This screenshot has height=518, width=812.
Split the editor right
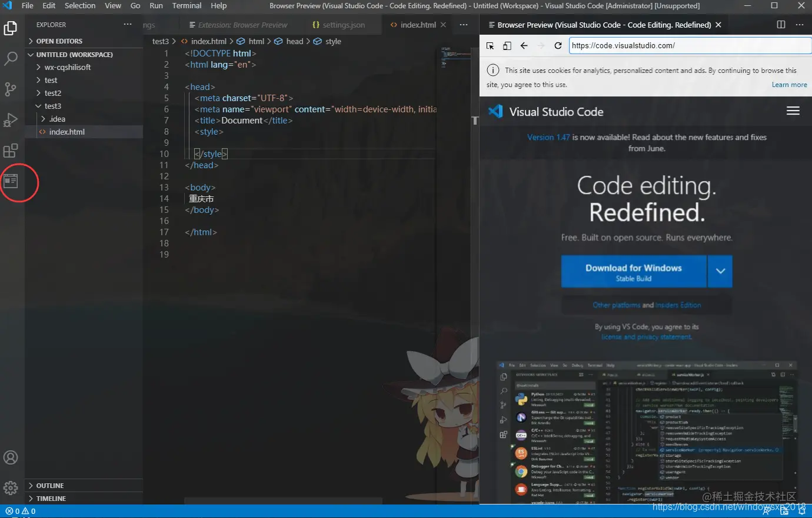(x=781, y=25)
